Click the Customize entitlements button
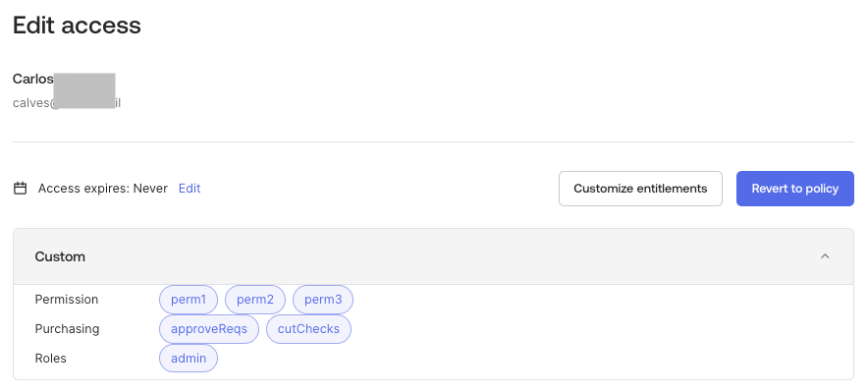The height and width of the screenshot is (392, 868). pos(640,189)
